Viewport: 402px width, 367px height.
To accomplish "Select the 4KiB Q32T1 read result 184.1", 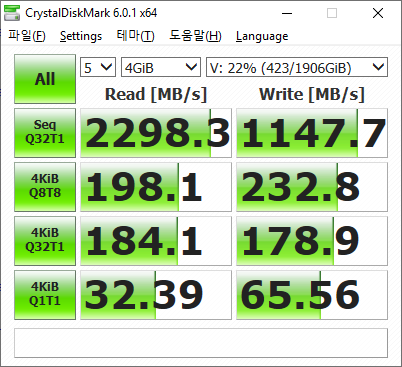I will tap(156, 241).
